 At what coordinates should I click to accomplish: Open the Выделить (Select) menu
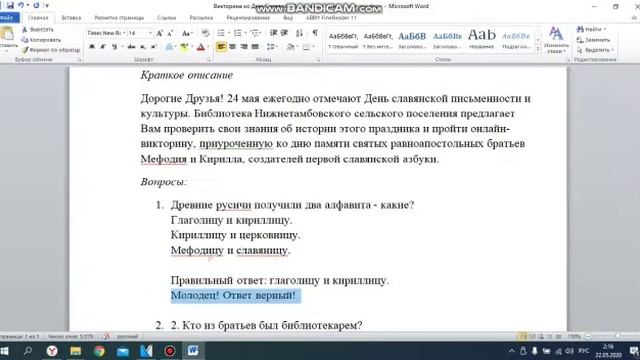click(595, 50)
